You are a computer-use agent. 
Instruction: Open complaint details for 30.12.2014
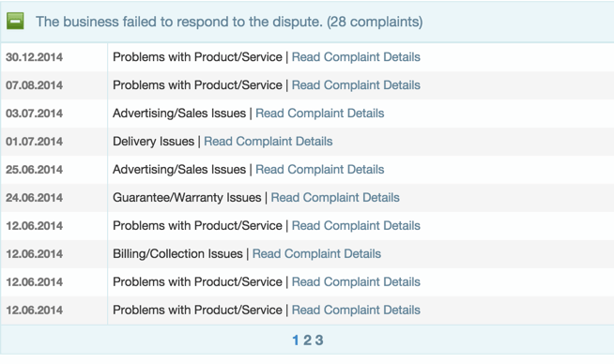point(356,56)
